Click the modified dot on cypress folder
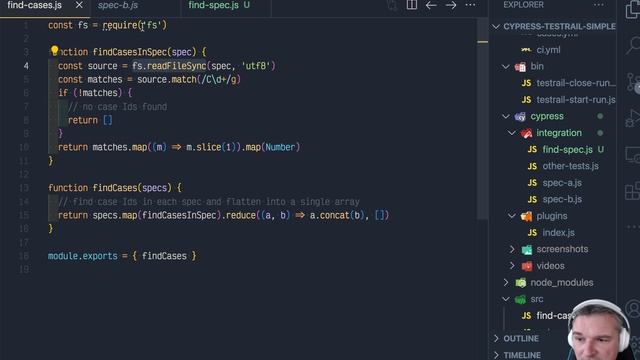 click(600, 116)
